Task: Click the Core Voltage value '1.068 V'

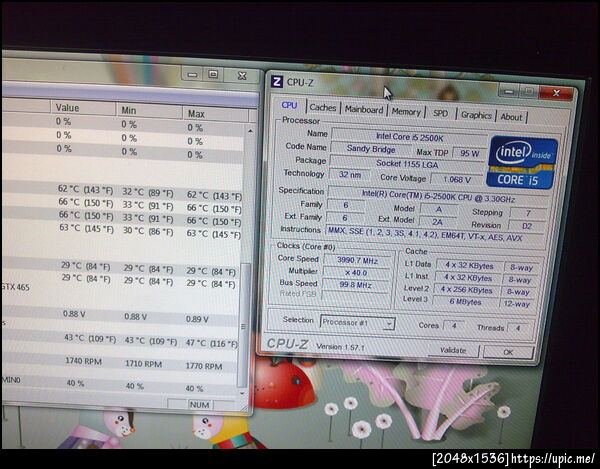Action: (x=457, y=179)
